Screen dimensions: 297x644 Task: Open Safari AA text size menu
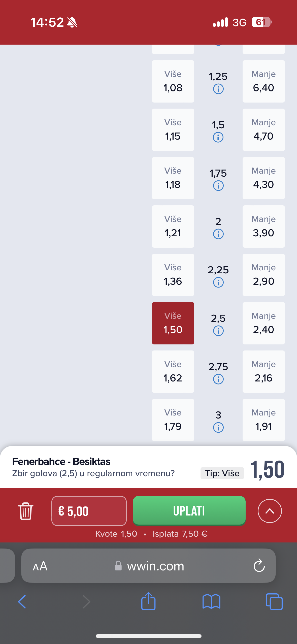[40, 566]
